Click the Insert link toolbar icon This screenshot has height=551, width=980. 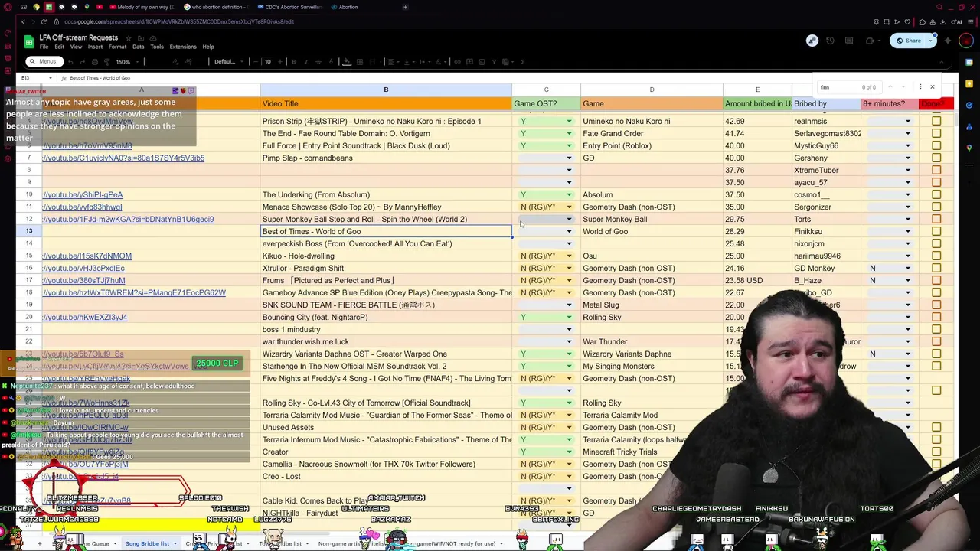[457, 62]
